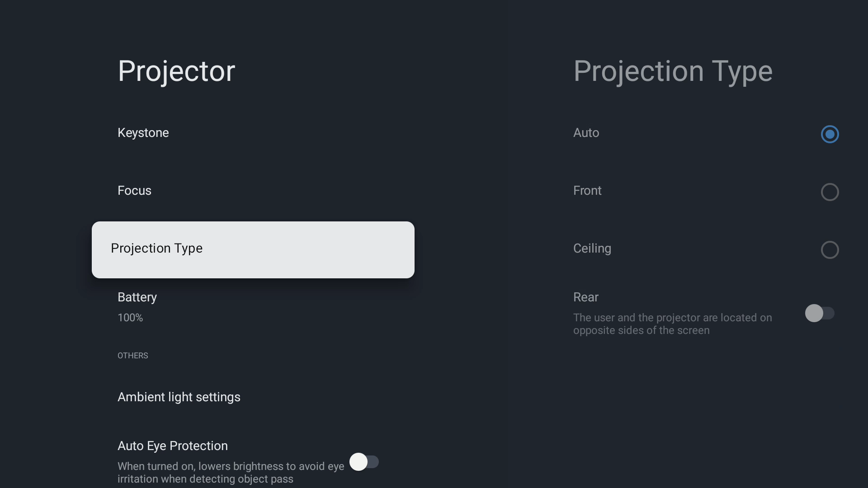This screenshot has height=488, width=868.
Task: Select the highlighted Projection Type item
Action: [253, 250]
